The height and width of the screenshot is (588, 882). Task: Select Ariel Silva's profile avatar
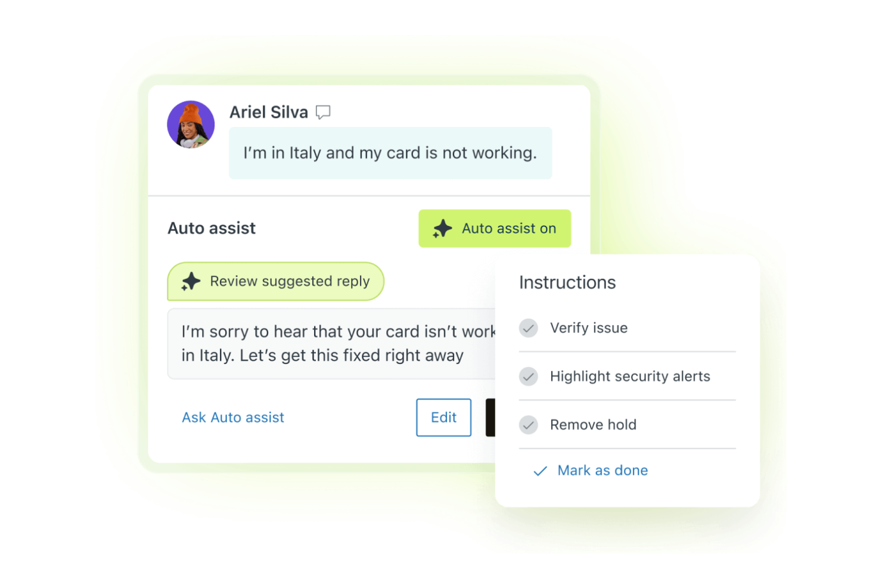(191, 125)
